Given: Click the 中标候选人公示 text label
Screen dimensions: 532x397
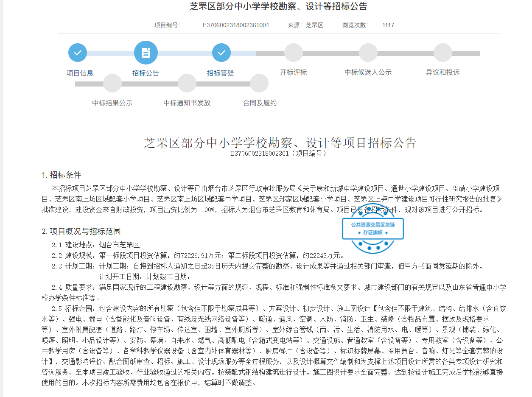Looking at the screenshot, I should click(x=368, y=73).
